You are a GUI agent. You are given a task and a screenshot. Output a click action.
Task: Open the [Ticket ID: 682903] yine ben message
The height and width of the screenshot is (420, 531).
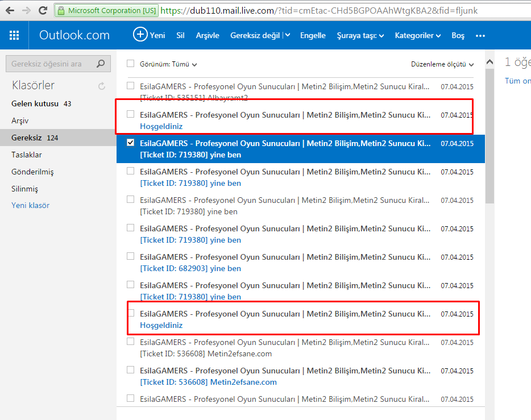coord(190,268)
